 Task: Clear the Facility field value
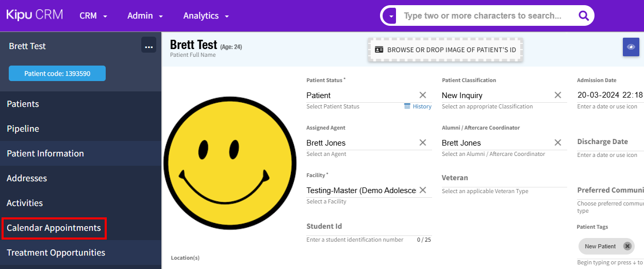[423, 190]
